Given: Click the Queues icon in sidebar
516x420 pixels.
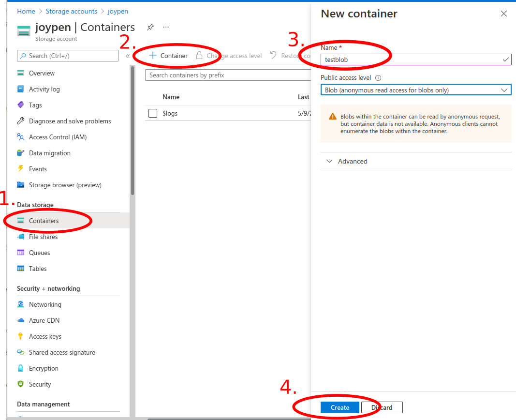Looking at the screenshot, I should click(20, 253).
